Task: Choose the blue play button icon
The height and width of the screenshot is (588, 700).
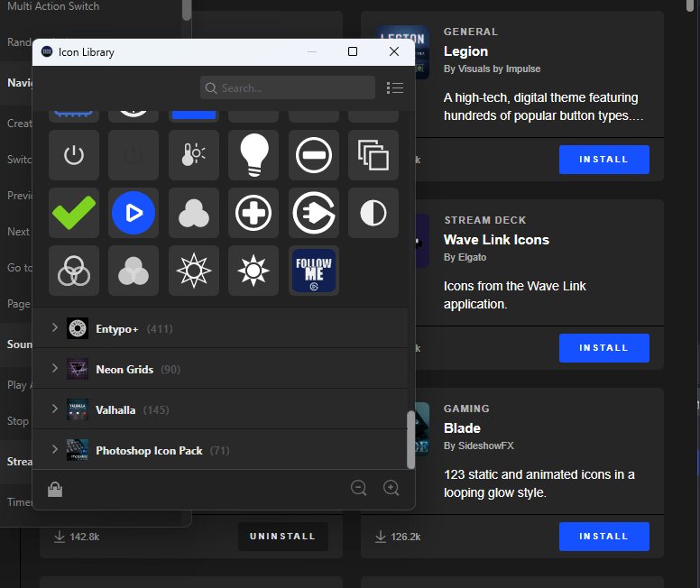Action: [x=133, y=213]
